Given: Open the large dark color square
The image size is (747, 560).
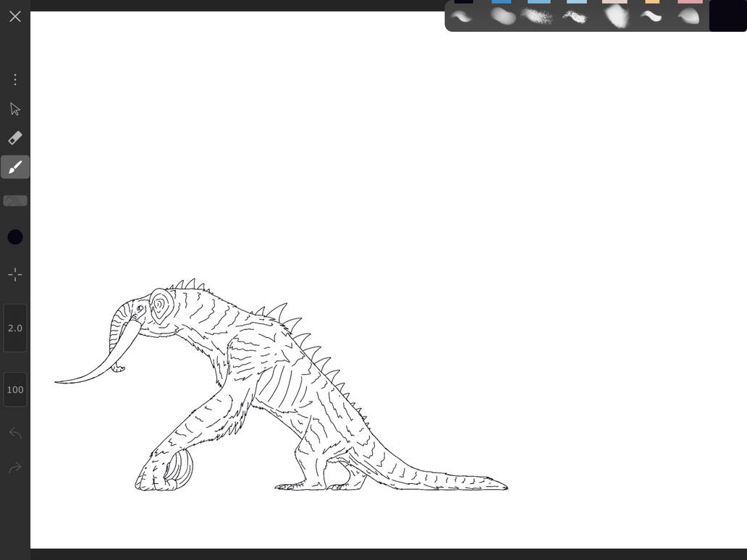Looking at the screenshot, I should (728, 16).
